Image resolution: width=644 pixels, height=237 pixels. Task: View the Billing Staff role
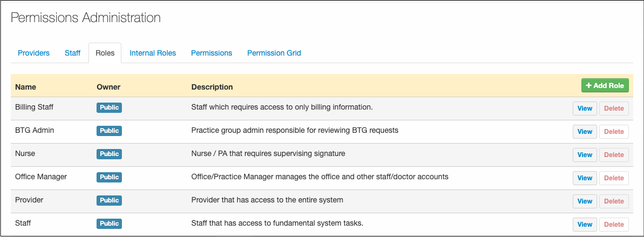point(585,109)
